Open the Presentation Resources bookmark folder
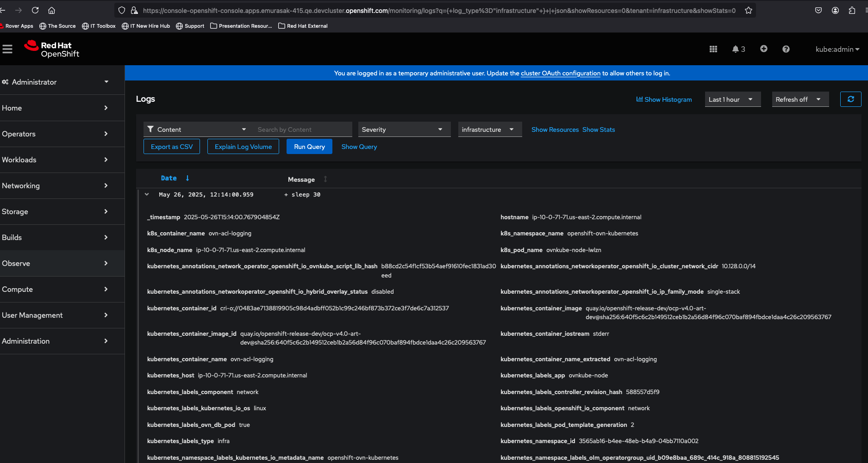The height and width of the screenshot is (463, 868). coord(241,26)
